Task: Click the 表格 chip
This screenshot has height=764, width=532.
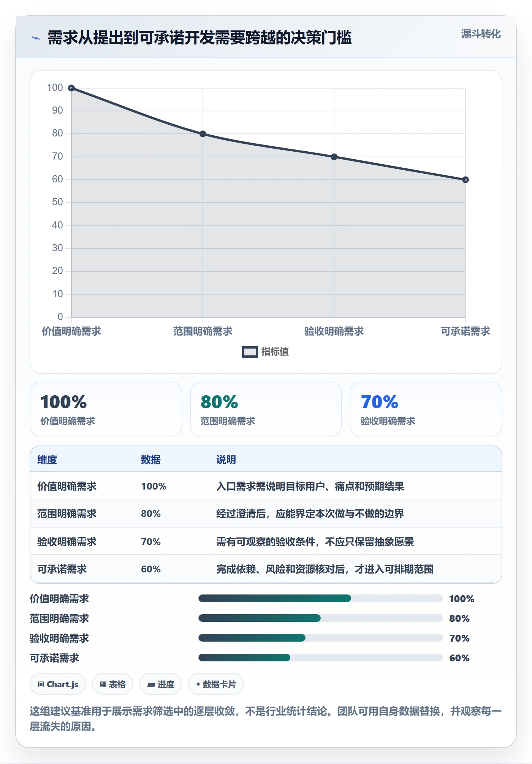Action: [x=112, y=684]
